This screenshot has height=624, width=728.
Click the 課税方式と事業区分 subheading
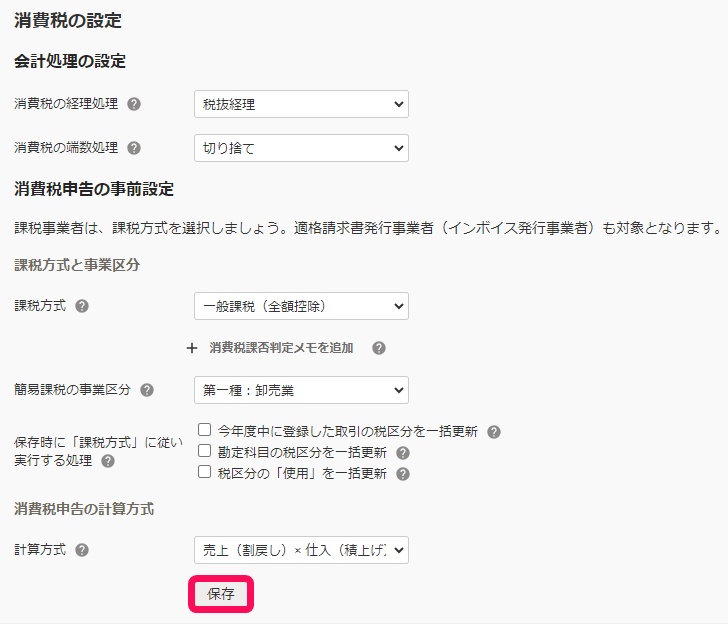tap(77, 265)
